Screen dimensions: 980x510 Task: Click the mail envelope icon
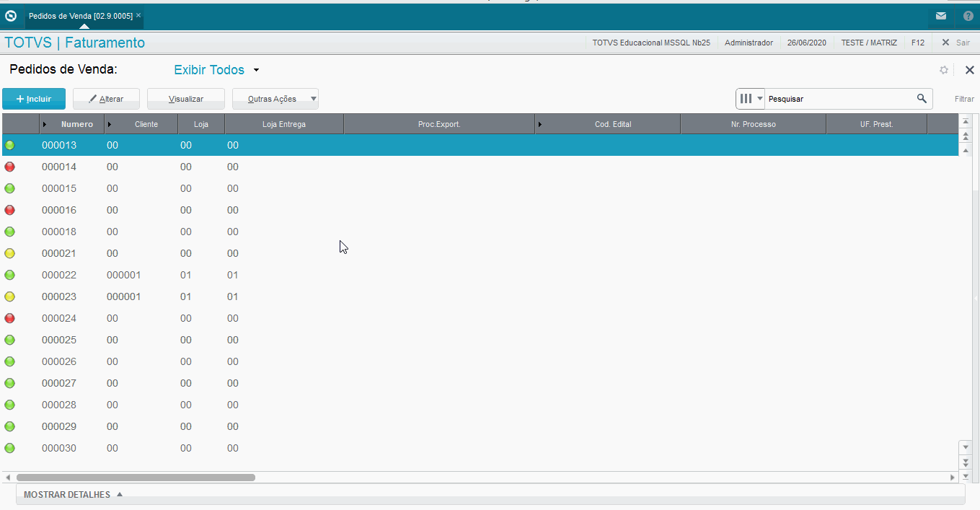pyautogui.click(x=941, y=16)
